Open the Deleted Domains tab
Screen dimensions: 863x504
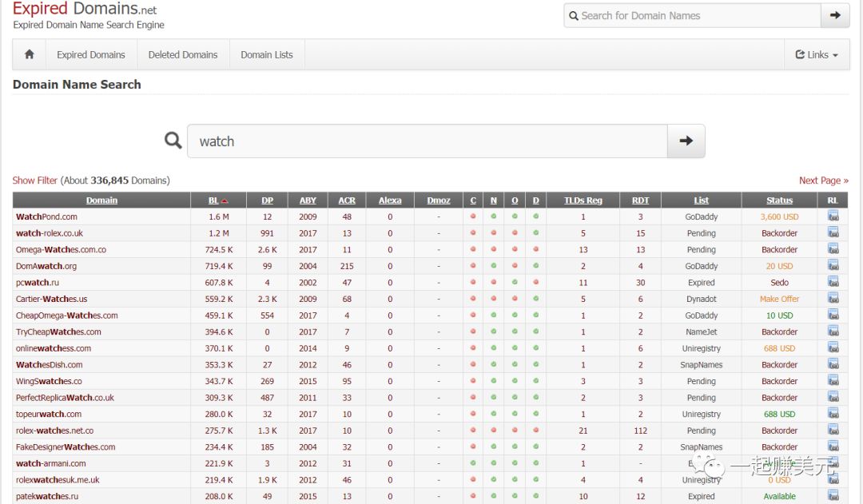183,54
